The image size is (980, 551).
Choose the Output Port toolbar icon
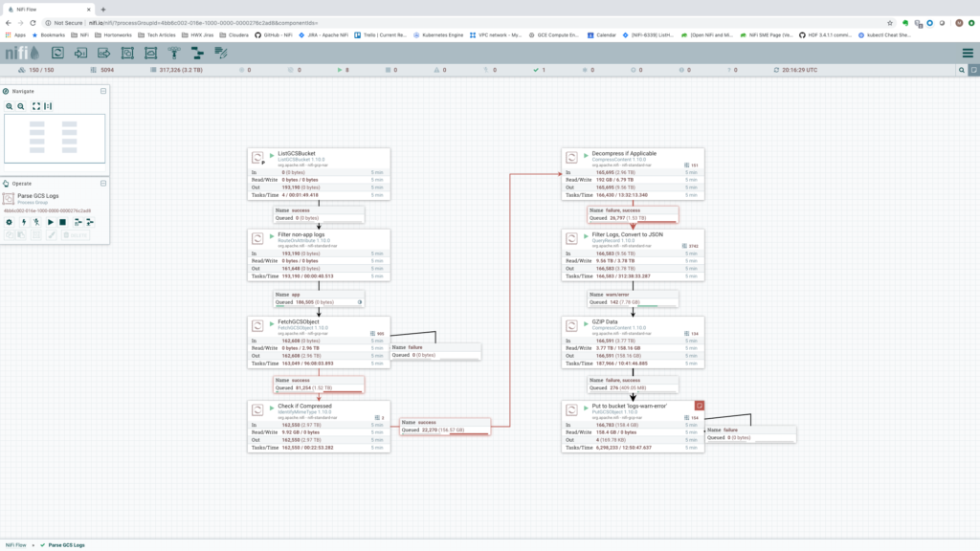[x=104, y=53]
